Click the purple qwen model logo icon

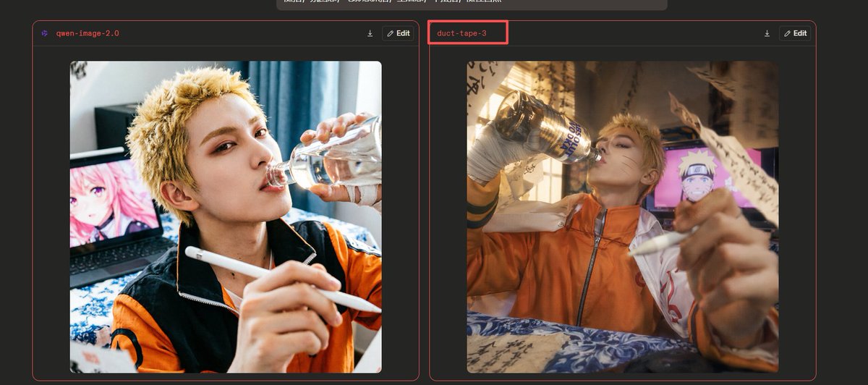pyautogui.click(x=45, y=33)
